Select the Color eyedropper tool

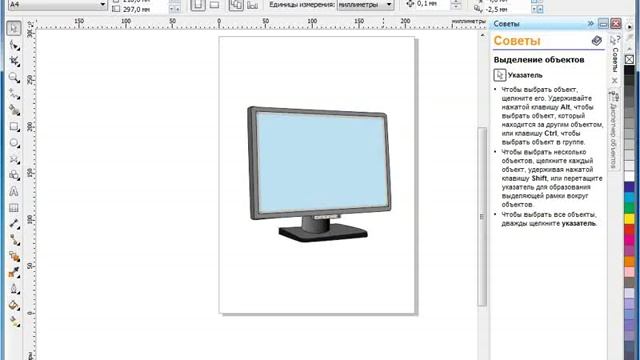14,273
